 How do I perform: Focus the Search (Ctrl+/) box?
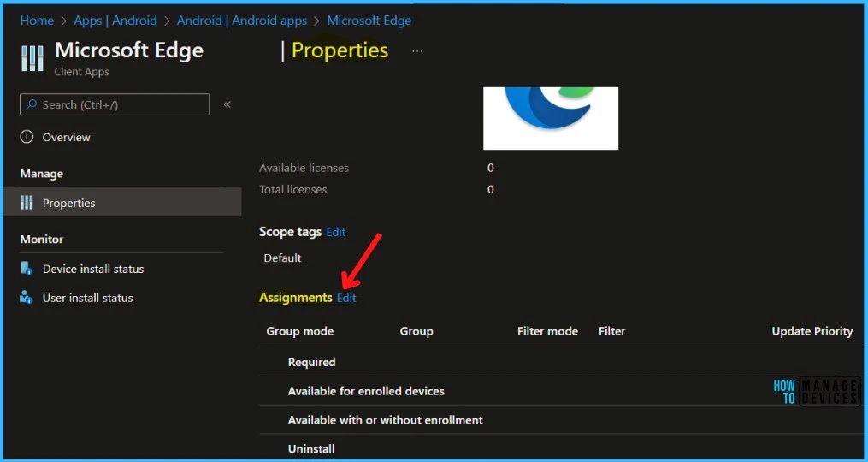tap(115, 104)
